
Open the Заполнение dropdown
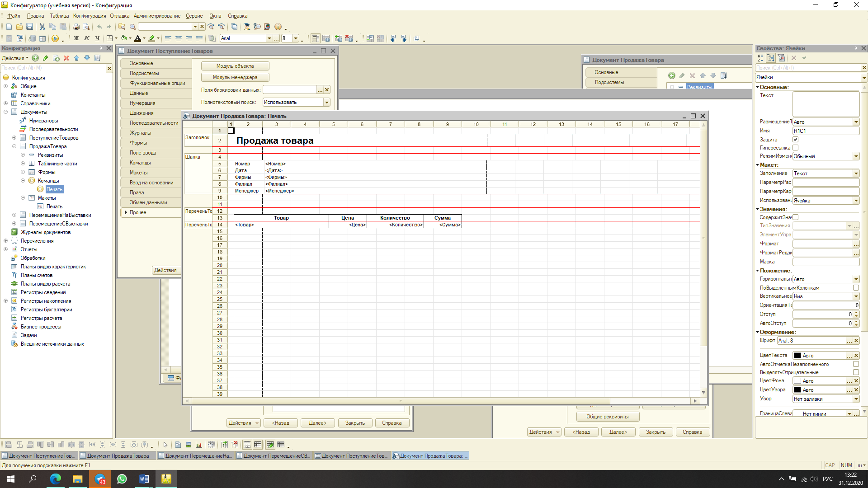pos(856,174)
